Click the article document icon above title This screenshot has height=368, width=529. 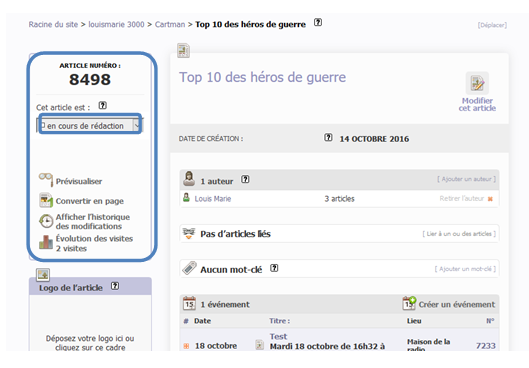184,51
